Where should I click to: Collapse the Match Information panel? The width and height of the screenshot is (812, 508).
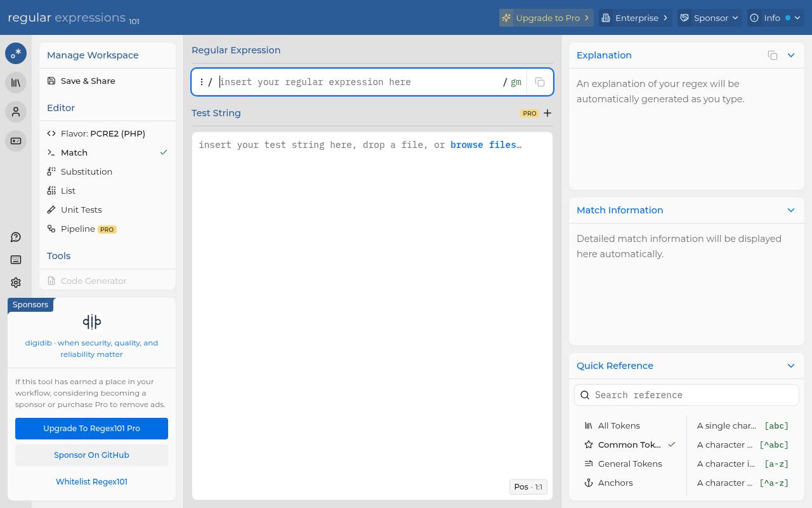click(791, 210)
